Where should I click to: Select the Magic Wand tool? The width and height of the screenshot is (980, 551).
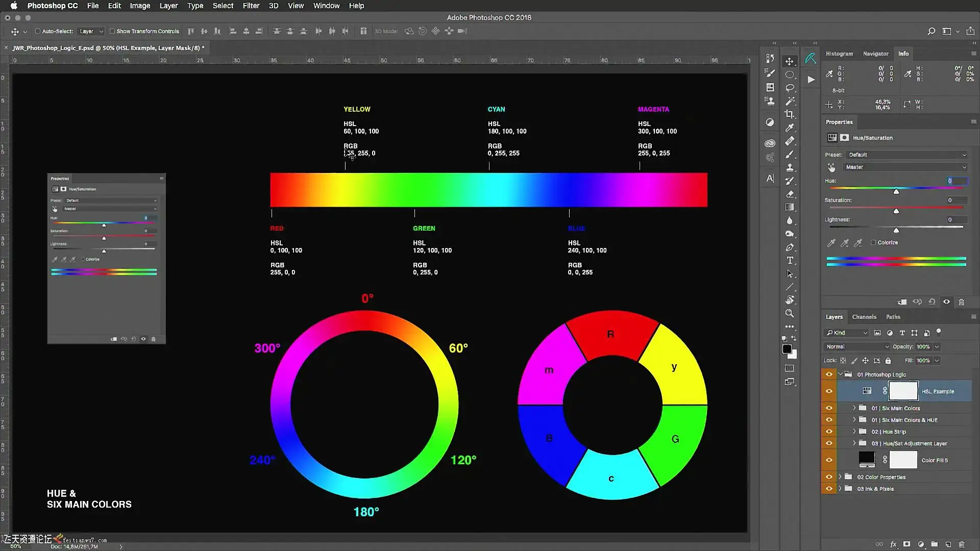pos(790,101)
